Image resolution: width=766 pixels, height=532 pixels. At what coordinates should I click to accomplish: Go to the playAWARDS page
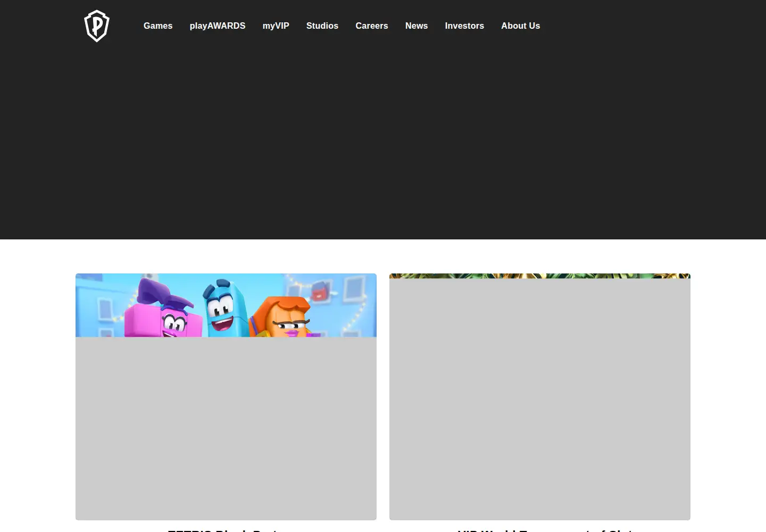click(218, 26)
